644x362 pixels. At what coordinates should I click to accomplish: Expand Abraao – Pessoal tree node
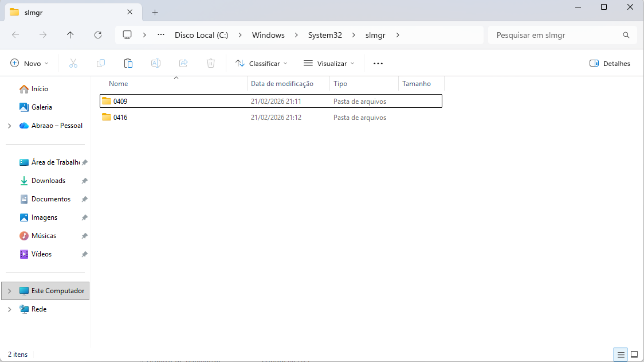tap(9, 126)
